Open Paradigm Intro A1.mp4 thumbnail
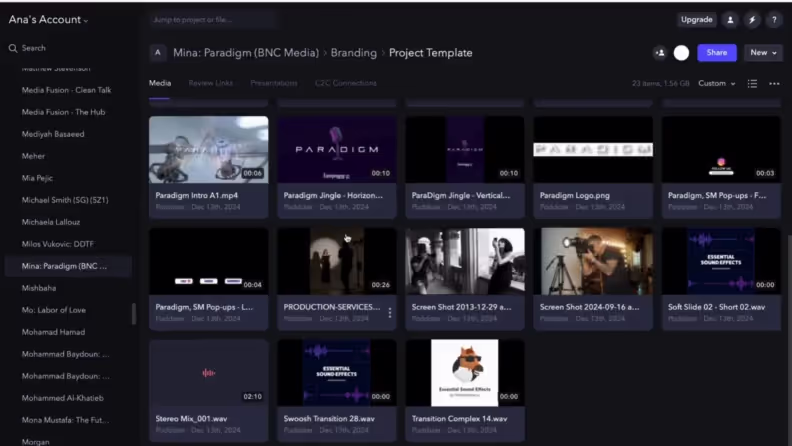Viewport: 792px width, 446px height. 209,150
